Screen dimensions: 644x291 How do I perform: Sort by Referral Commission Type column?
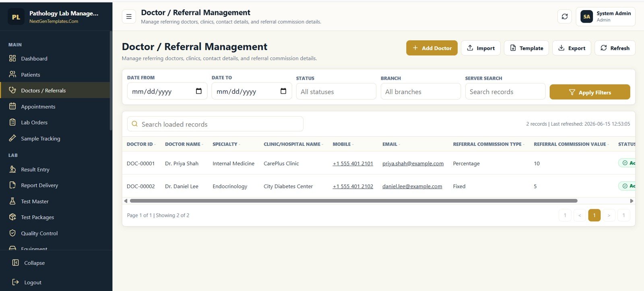click(489, 144)
